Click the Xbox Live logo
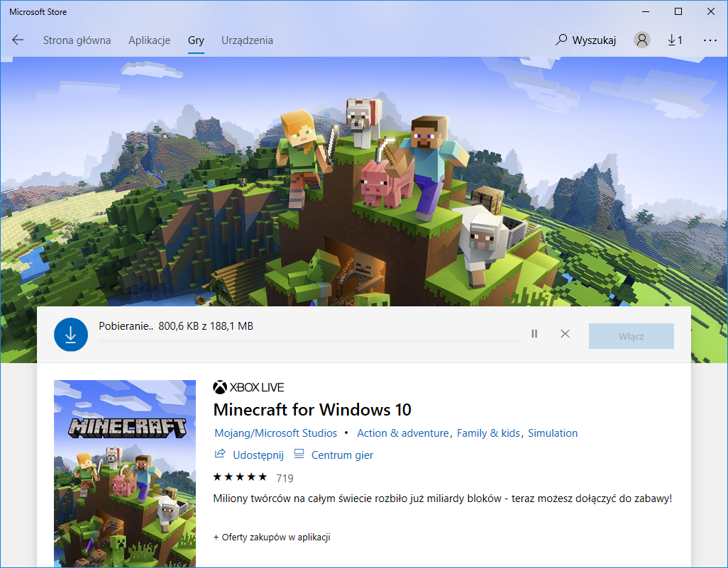728x568 pixels. [x=248, y=387]
